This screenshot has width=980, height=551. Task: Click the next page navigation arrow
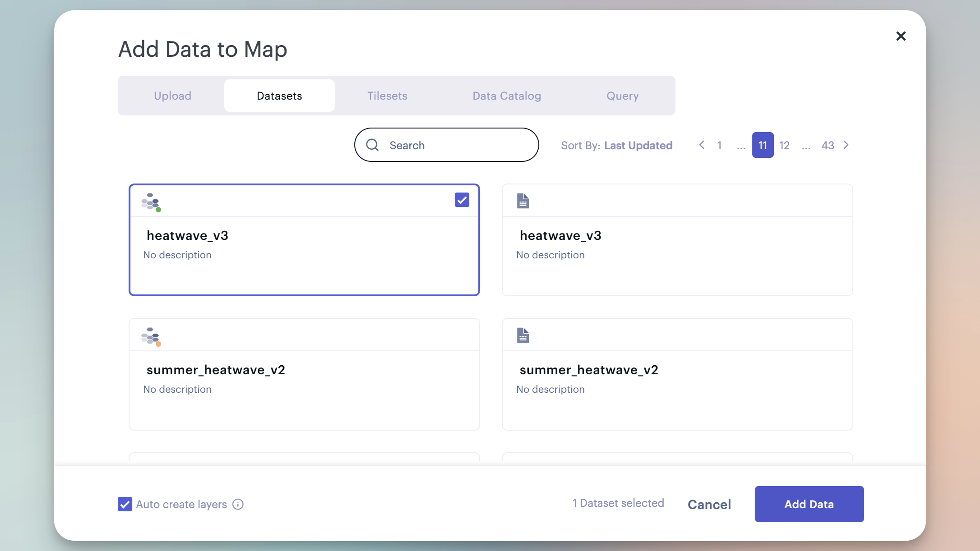(847, 145)
